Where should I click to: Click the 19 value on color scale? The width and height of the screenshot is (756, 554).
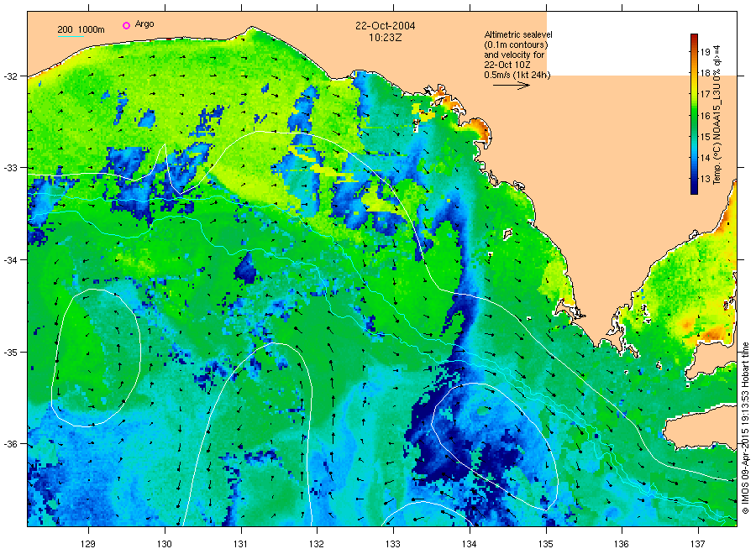pos(705,52)
